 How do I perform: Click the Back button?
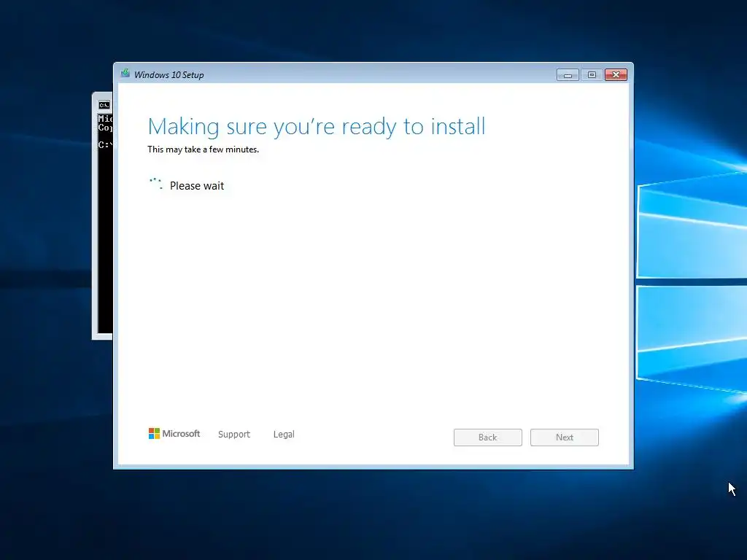coord(488,437)
